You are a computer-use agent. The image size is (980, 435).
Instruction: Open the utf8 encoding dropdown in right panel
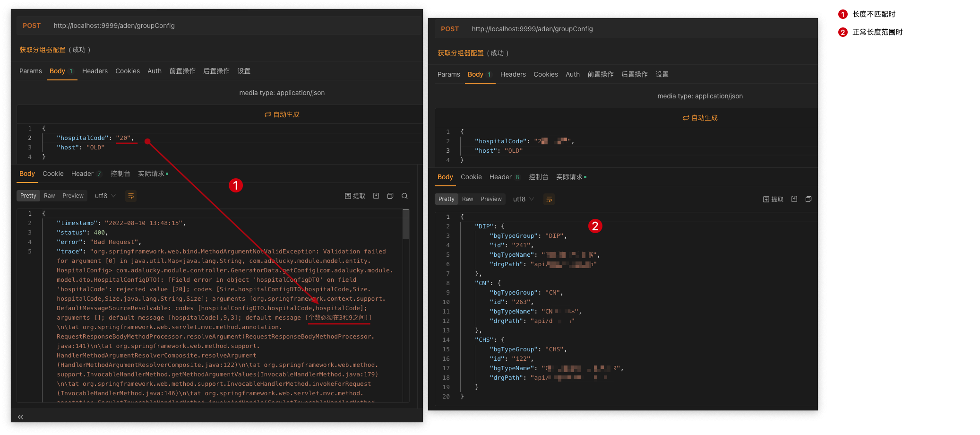click(x=524, y=199)
